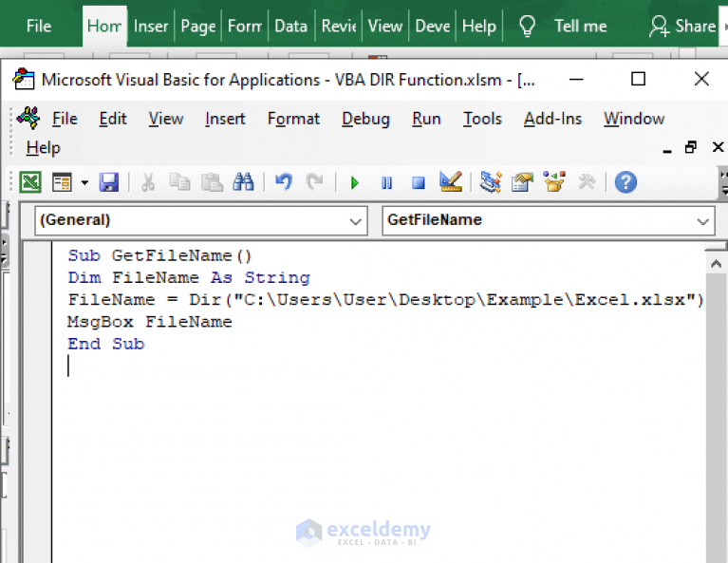728x563 pixels.
Task: Open the Run menu
Action: (x=426, y=119)
